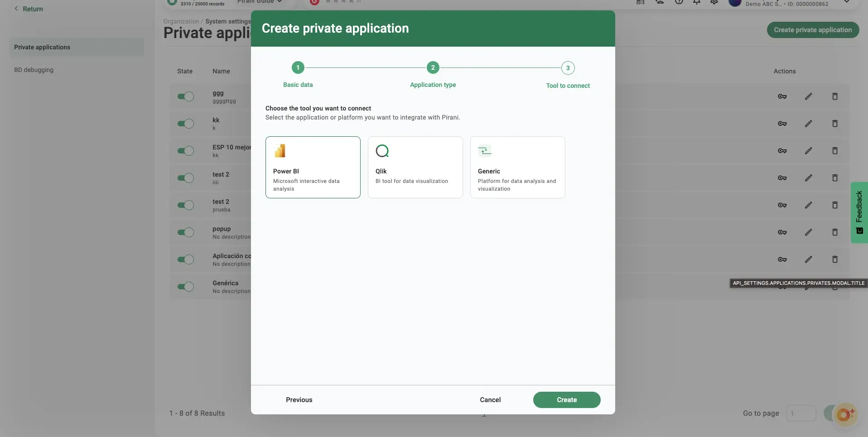Expand the Demo ABC account chevron
This screenshot has width=868, height=437.
point(846,2)
